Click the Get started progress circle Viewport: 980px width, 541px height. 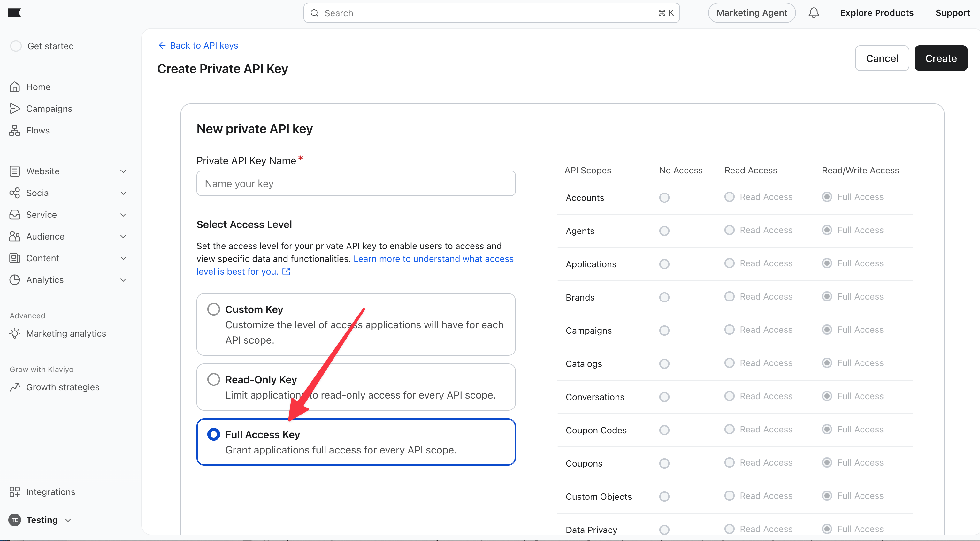[16, 46]
